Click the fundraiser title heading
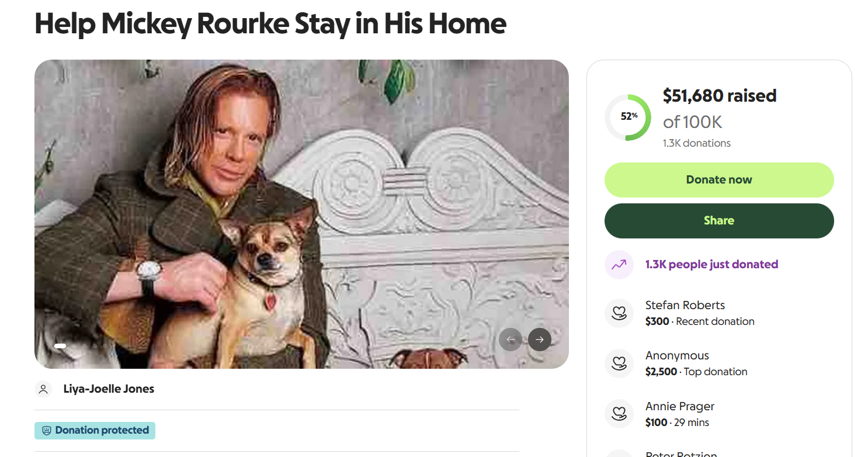 coord(270,23)
